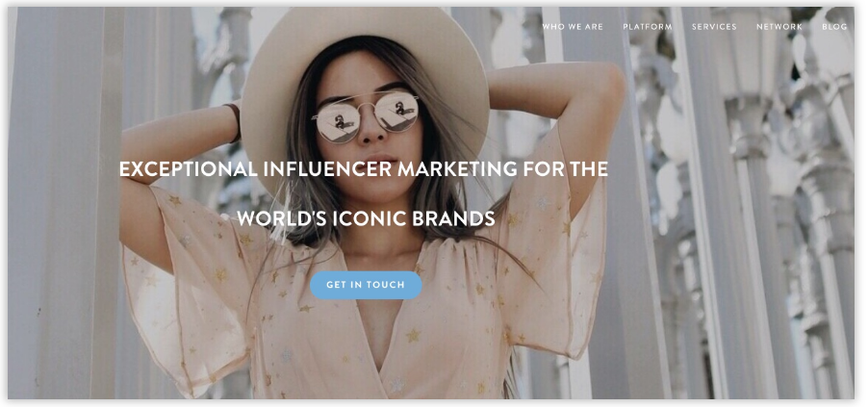Screen dimensions: 868x407
Task: Open the WHO WE ARE page
Action: click(573, 27)
